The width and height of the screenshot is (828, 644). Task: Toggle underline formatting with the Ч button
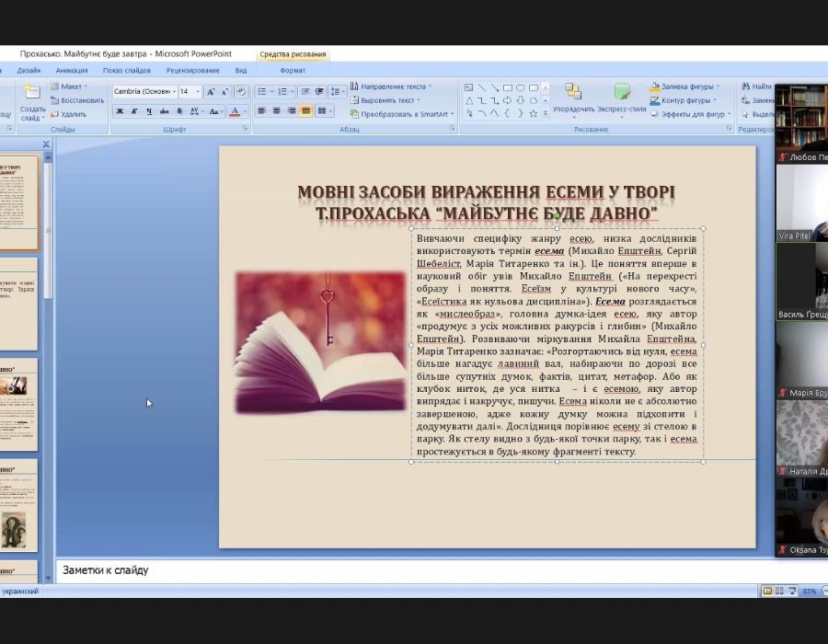coord(149,111)
